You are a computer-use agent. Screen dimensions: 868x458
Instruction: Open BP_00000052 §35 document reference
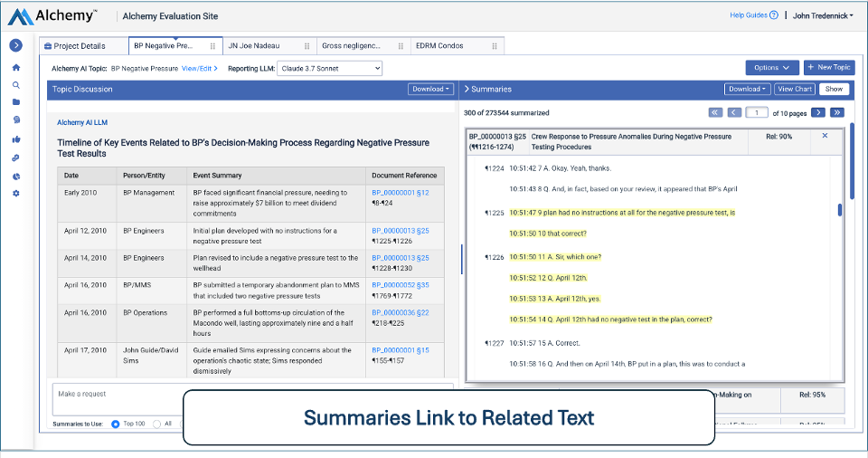(401, 285)
